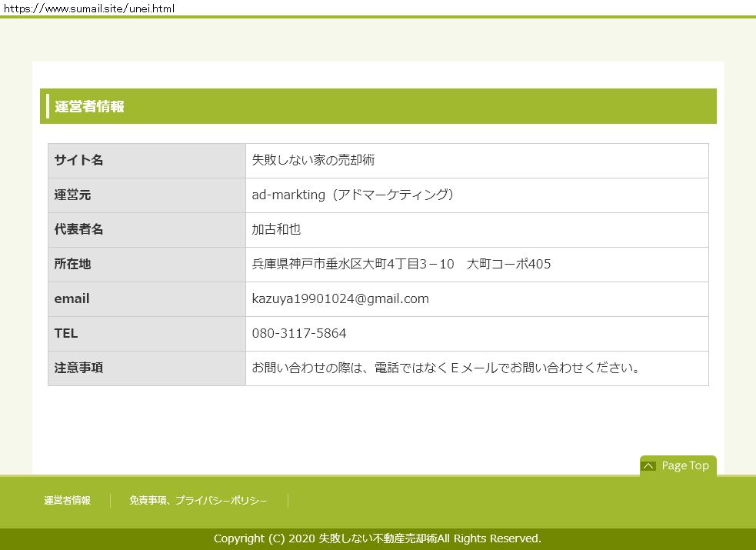Click the Page Top button text

coord(684,465)
